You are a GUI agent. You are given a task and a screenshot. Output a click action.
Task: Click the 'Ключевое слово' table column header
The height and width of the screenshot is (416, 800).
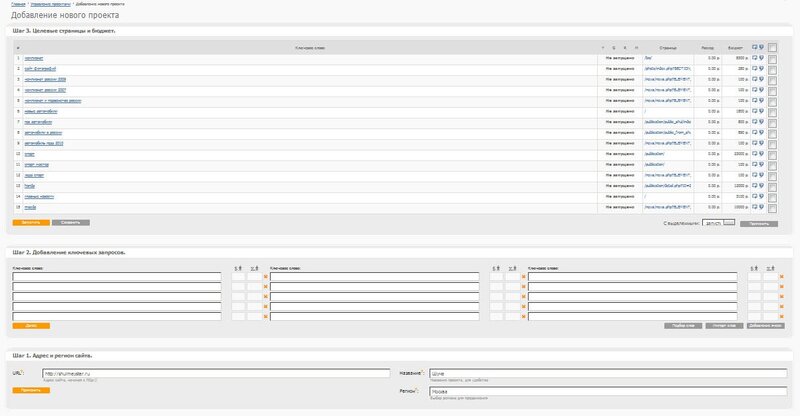310,48
